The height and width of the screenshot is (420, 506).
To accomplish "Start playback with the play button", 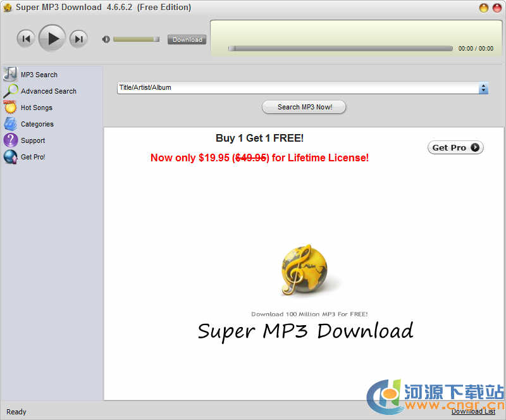I will 52,38.
